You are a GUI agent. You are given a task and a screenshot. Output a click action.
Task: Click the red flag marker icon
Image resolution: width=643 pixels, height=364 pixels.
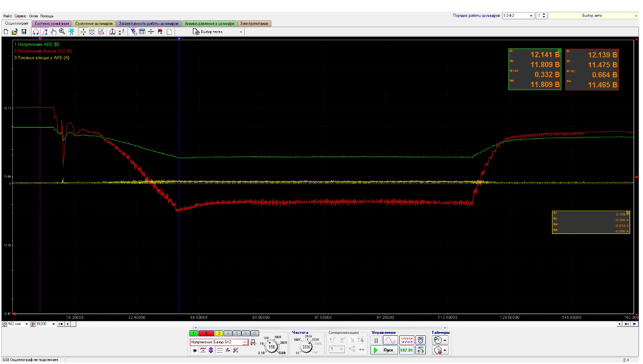[x=160, y=32]
